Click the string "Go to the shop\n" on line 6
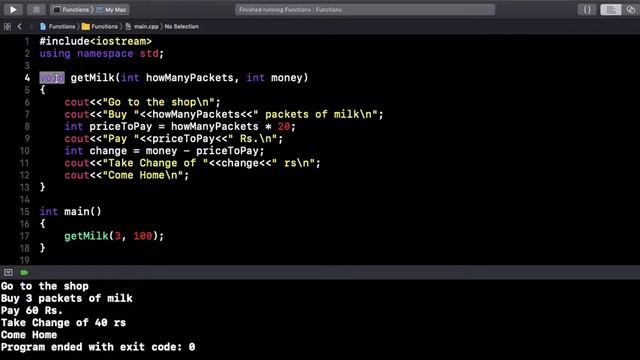Viewport: 640px width, 360px height. click(158, 102)
